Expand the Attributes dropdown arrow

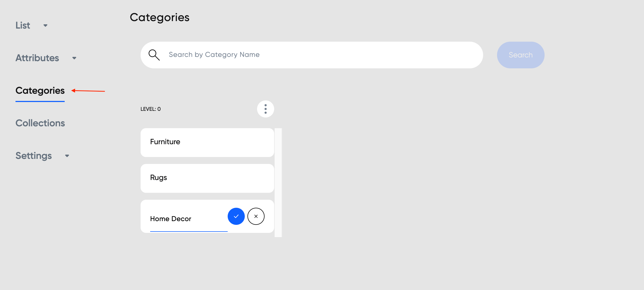click(x=74, y=58)
